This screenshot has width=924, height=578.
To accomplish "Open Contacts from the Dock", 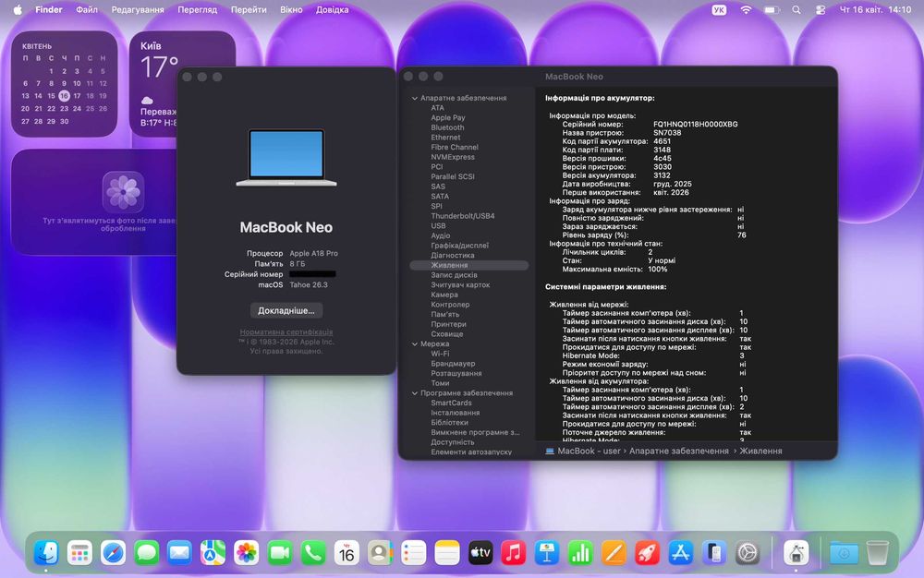I will (380, 553).
